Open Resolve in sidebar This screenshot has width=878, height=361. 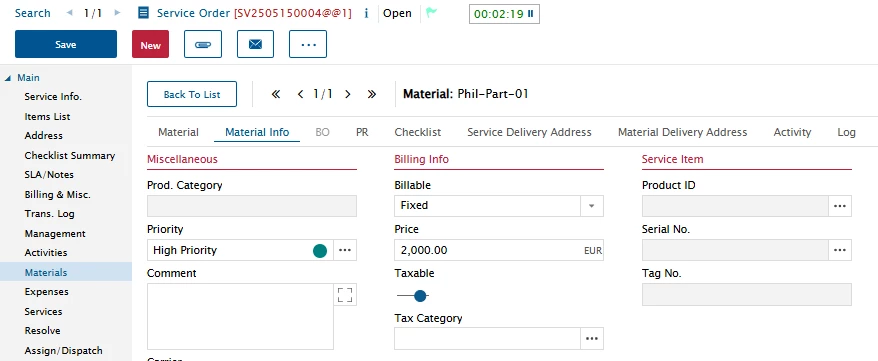(x=43, y=330)
